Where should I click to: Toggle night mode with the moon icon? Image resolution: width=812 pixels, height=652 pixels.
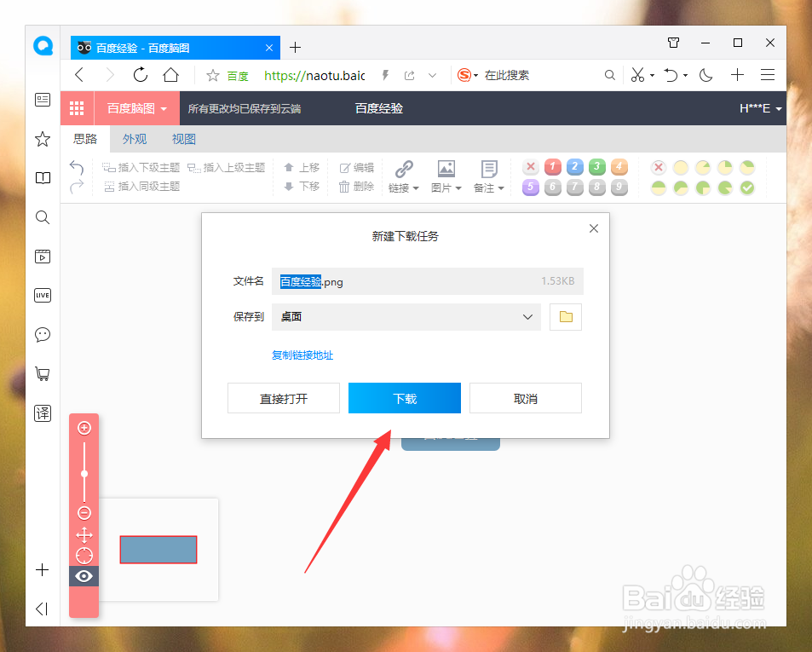pyautogui.click(x=705, y=76)
